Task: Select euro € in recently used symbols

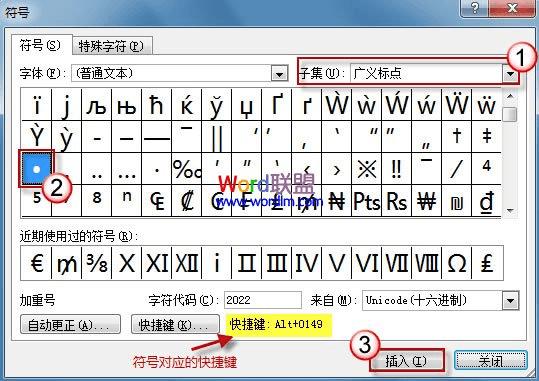Action: click(36, 263)
